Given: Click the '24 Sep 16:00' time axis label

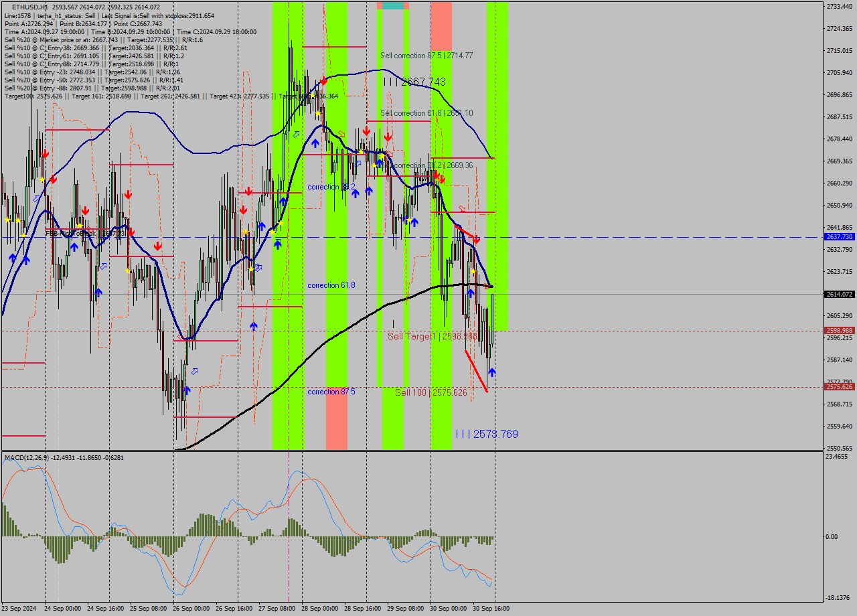Looking at the screenshot, I should (x=105, y=609).
